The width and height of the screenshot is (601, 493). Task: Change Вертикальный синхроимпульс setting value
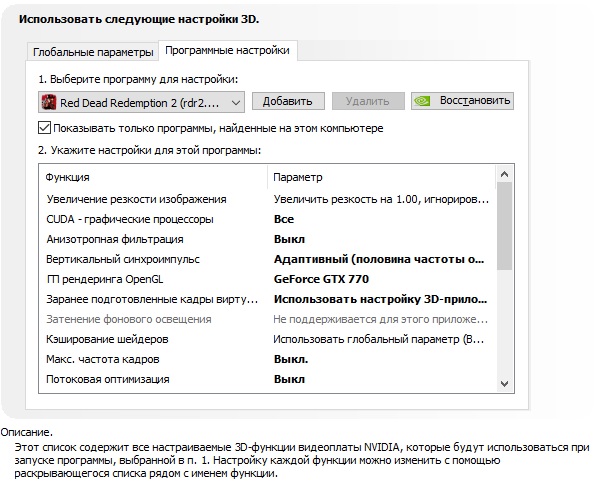380,259
